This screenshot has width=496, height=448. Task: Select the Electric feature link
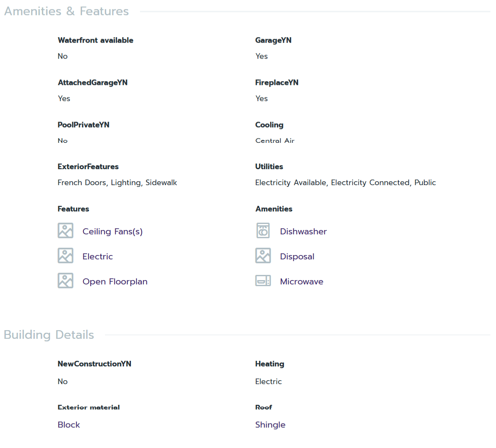pyautogui.click(x=98, y=257)
